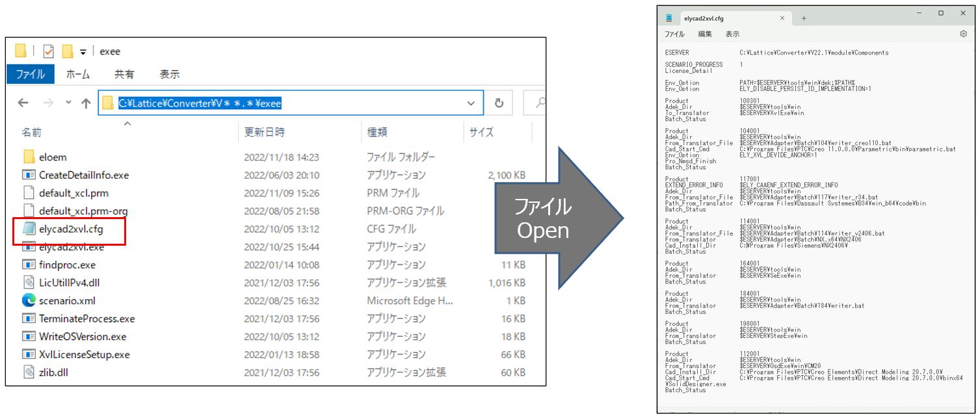The width and height of the screenshot is (980, 418).
Task: Select the WriteOSVersion.exe application icon
Action: 29,337
